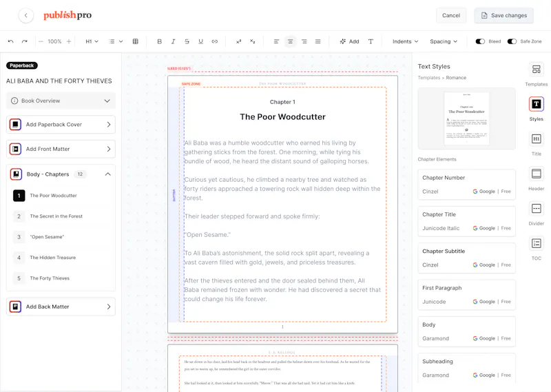
Task: Click the chapter count badge 12
Action: click(80, 174)
